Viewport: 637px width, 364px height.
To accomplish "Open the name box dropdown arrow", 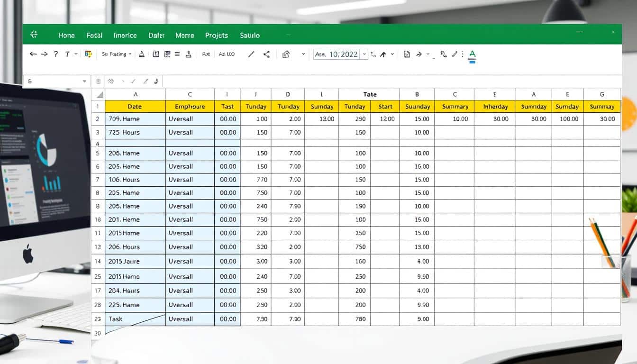I will pyautogui.click(x=85, y=82).
